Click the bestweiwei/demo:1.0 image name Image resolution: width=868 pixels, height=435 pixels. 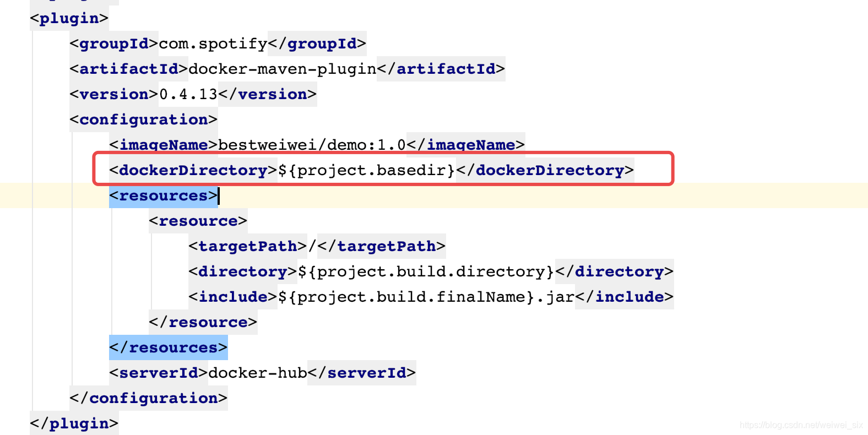312,145
